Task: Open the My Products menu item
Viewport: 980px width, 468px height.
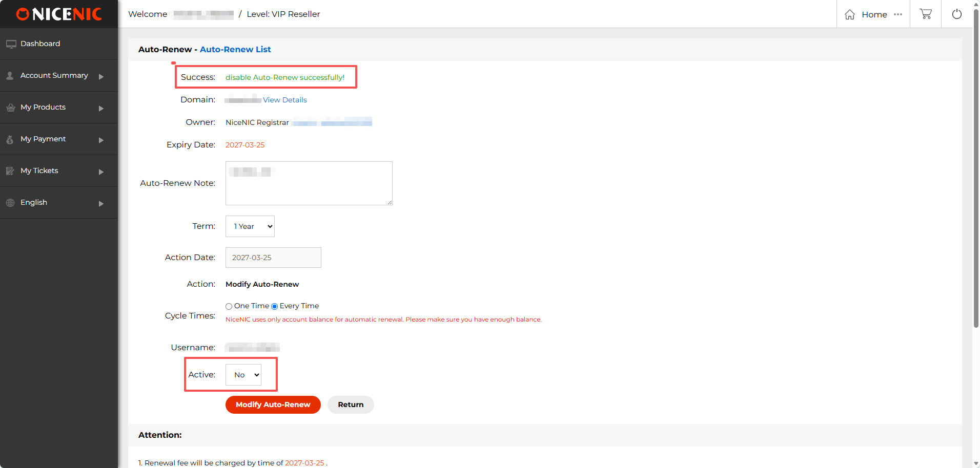Action: coord(59,108)
